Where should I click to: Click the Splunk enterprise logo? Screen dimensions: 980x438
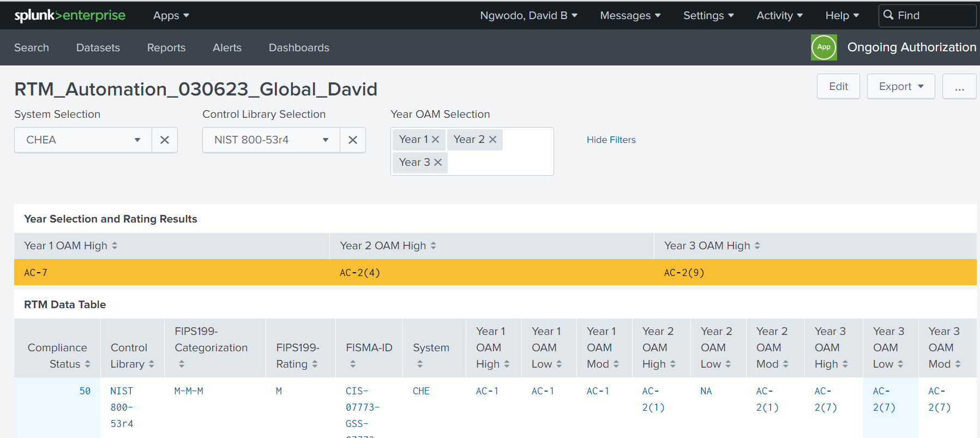[x=70, y=15]
